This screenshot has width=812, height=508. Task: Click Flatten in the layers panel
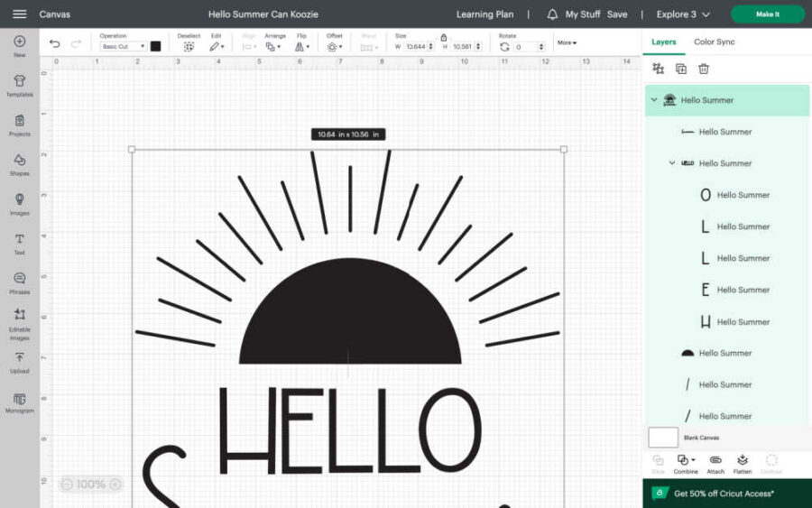[x=743, y=464]
